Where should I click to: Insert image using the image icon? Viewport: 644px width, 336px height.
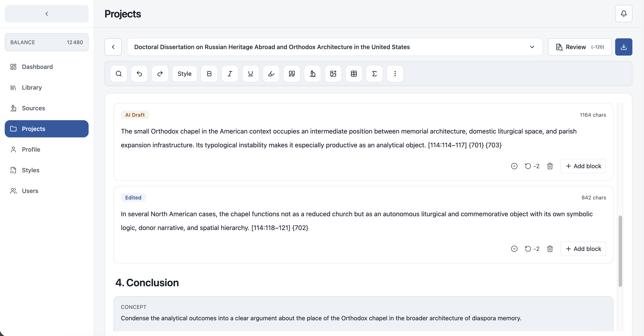(x=333, y=74)
